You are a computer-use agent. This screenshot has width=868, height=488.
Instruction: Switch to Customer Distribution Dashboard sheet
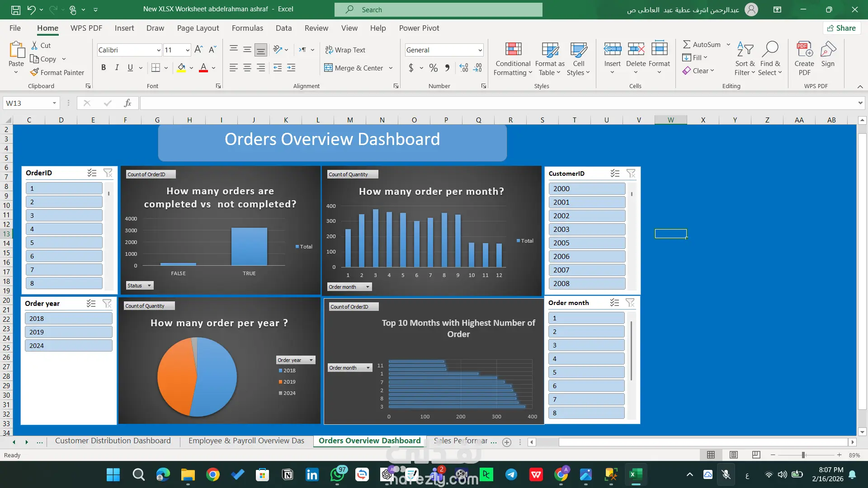[113, 441]
